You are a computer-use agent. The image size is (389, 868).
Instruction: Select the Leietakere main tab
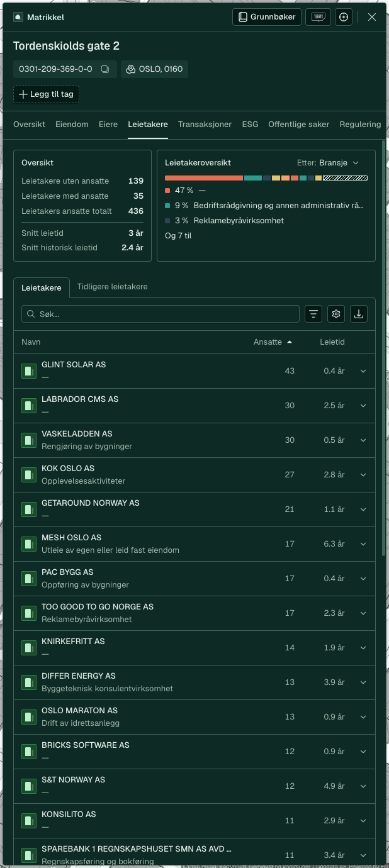[x=148, y=125]
